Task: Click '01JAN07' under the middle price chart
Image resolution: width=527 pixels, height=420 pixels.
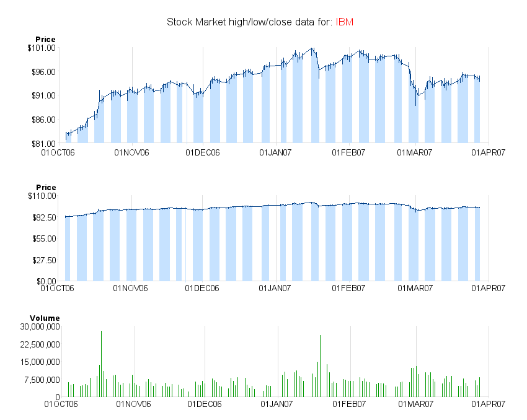Action: [x=275, y=288]
